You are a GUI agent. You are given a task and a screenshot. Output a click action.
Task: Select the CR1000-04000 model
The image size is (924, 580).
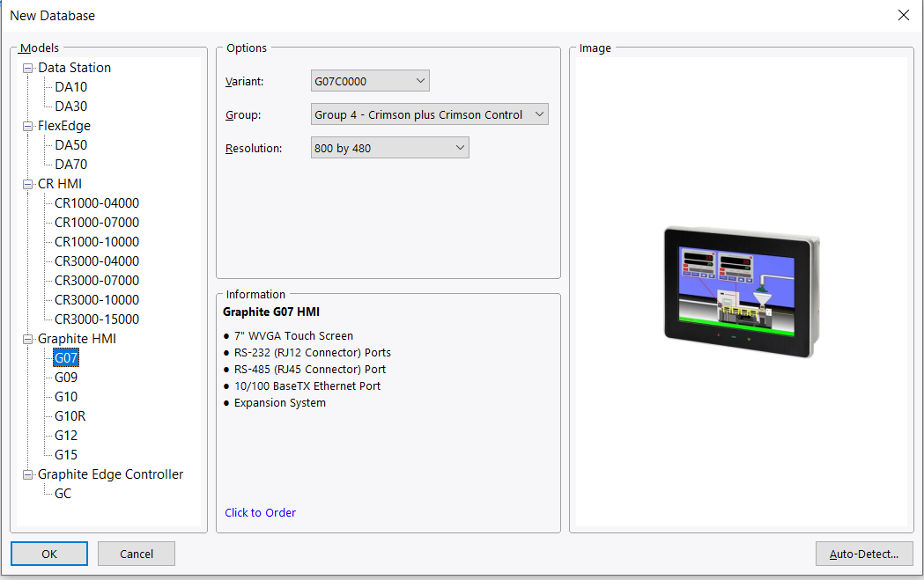point(97,203)
